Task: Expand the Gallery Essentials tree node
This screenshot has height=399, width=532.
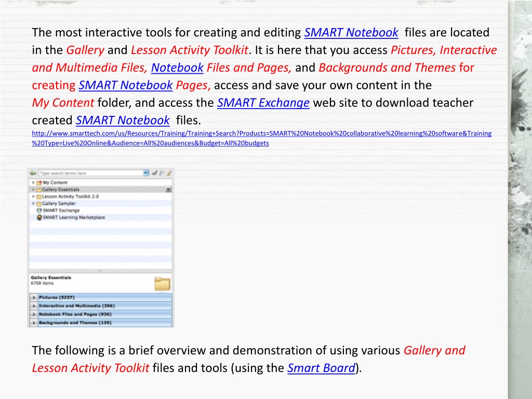Action: pyautogui.click(x=33, y=190)
